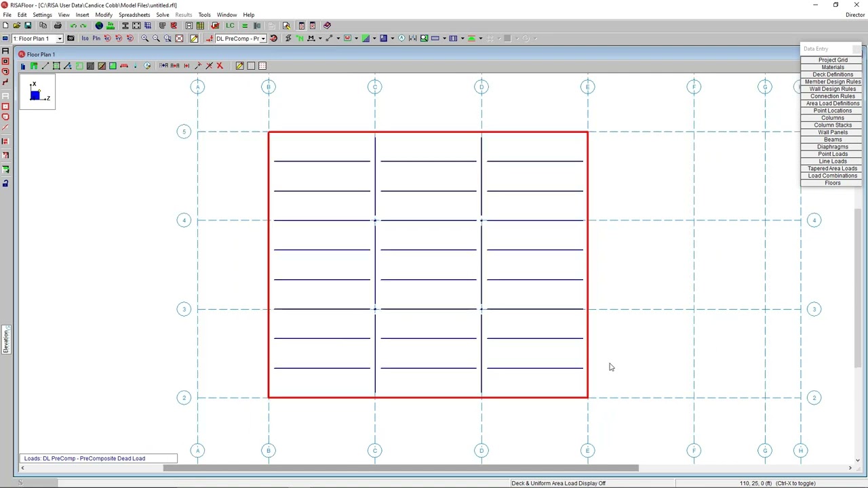Image resolution: width=868 pixels, height=488 pixels.
Task: Rotate the view about the X axis
Action: (x=107, y=39)
